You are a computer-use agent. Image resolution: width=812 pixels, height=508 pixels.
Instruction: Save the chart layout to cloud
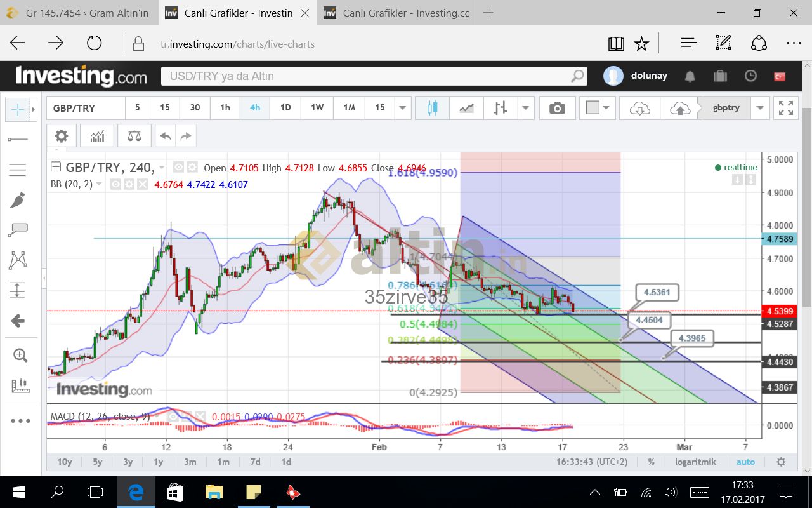(679, 109)
